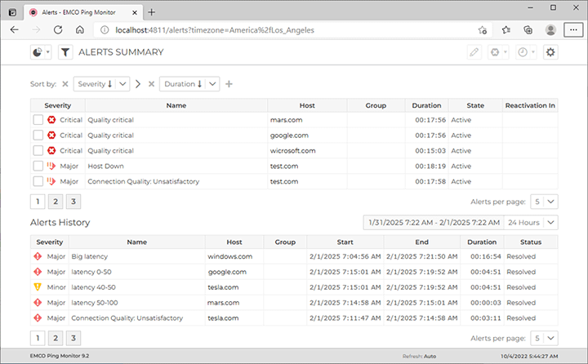Viewport: 588px width, 364px height.
Task: Click browser refresh icon
Action: (x=58, y=29)
